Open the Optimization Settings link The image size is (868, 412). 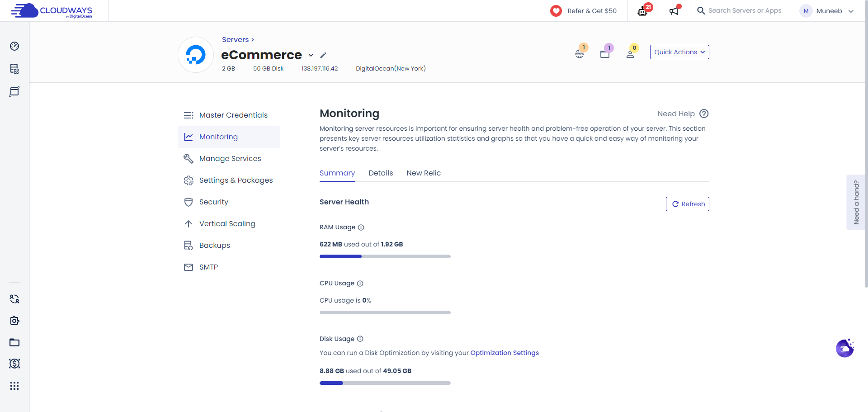point(505,353)
